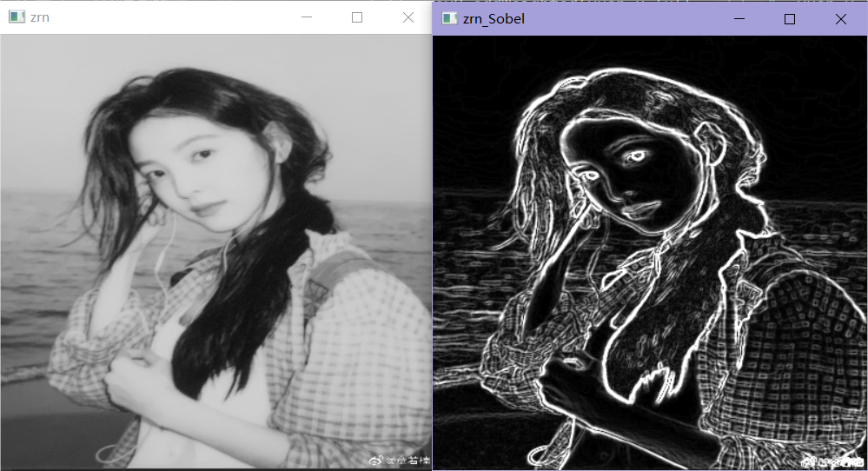Minimize the zrn window
The width and height of the screenshot is (868, 471).
click(307, 17)
